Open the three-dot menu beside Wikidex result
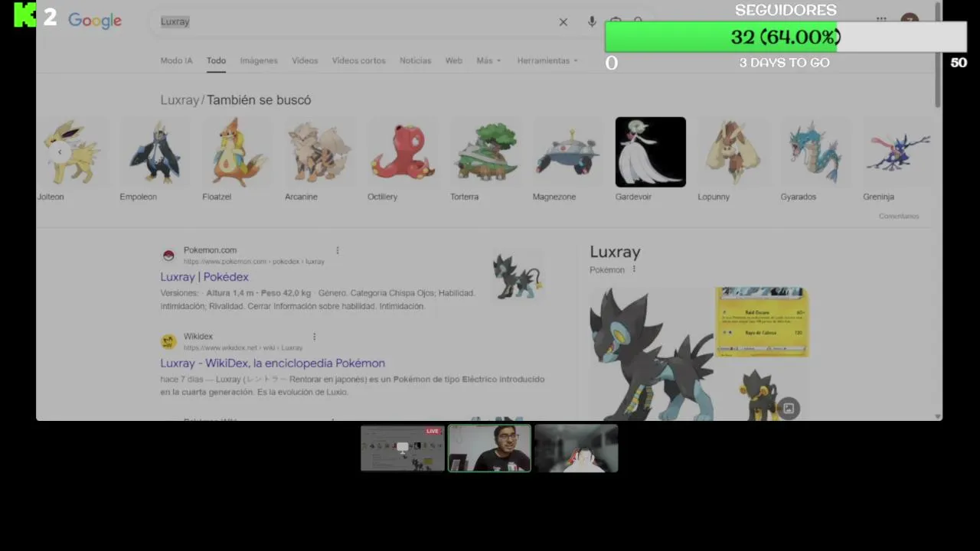Image resolution: width=980 pixels, height=551 pixels. (314, 337)
